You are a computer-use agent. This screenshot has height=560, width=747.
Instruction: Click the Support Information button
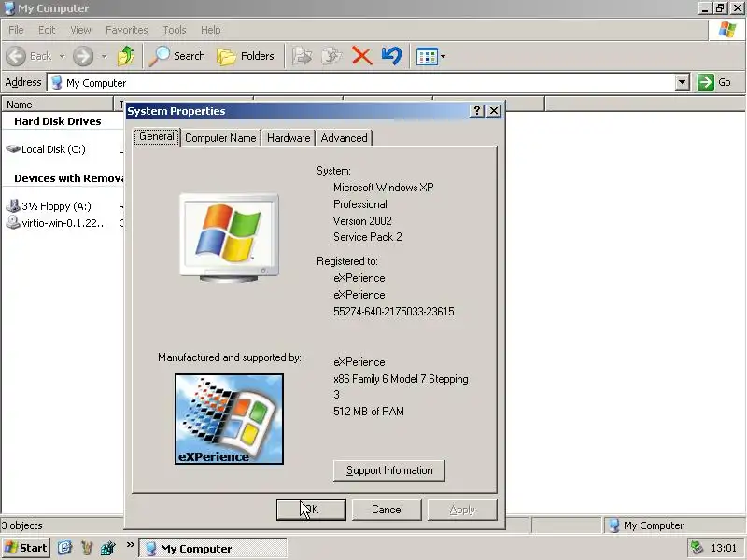pyautogui.click(x=389, y=470)
